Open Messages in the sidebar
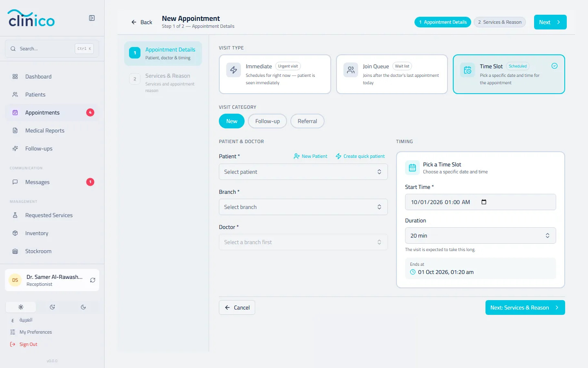 (x=52, y=182)
